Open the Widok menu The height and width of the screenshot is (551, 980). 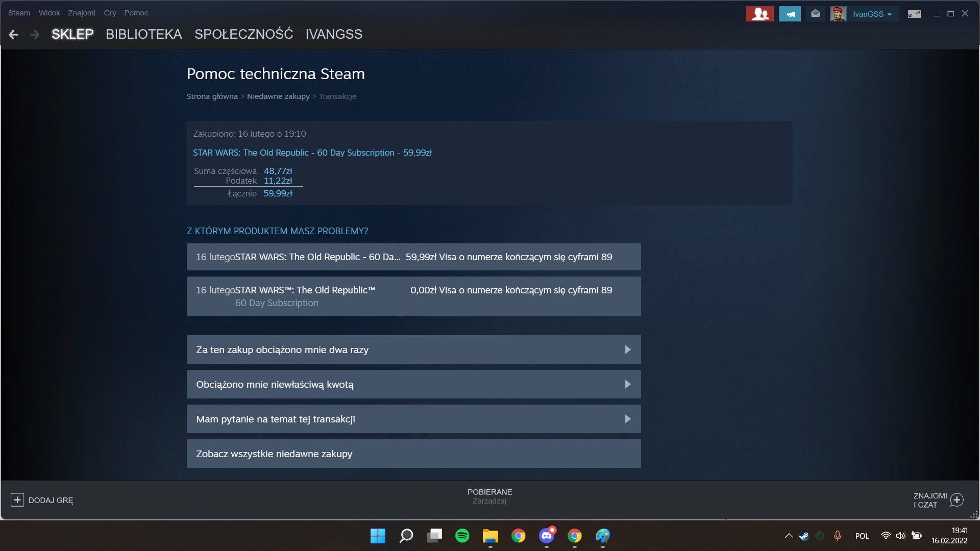click(49, 13)
